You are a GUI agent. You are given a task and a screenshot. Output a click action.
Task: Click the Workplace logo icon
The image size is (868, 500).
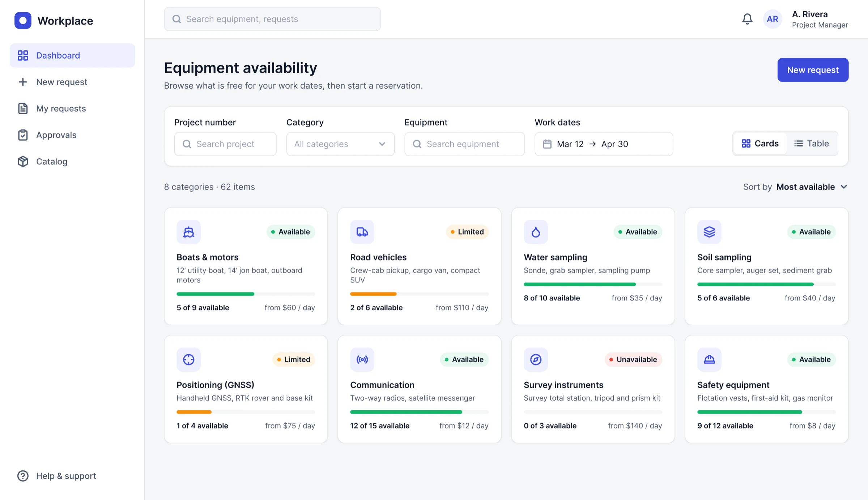coord(23,21)
